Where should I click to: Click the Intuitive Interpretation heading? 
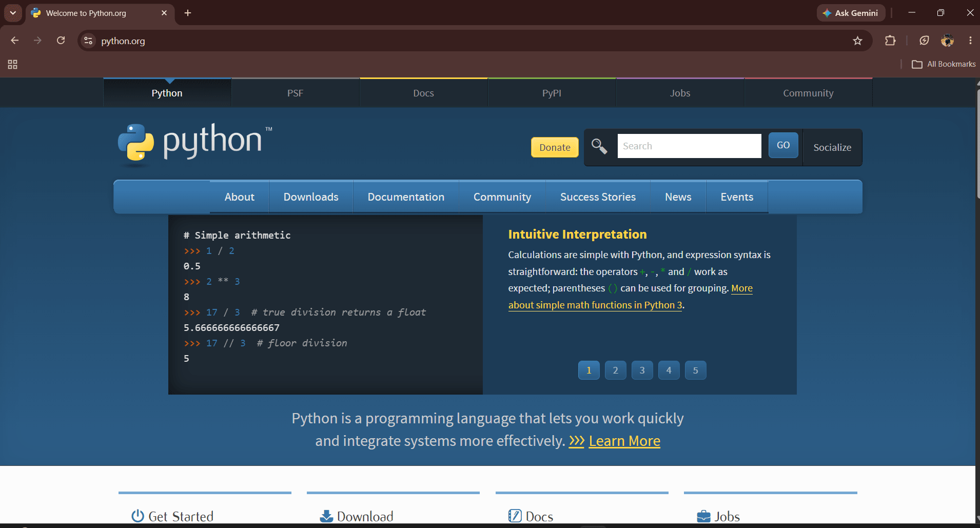(x=577, y=234)
